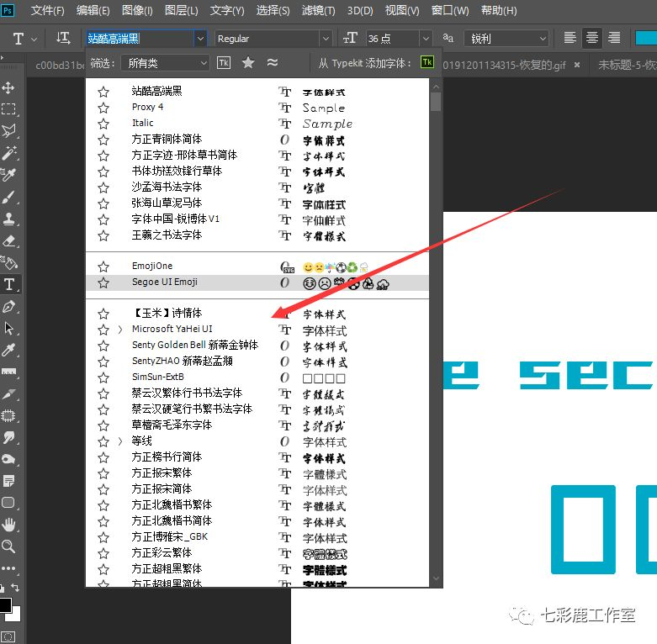Select the Paint Bucket tool
The width and height of the screenshot is (657, 644).
(x=8, y=262)
